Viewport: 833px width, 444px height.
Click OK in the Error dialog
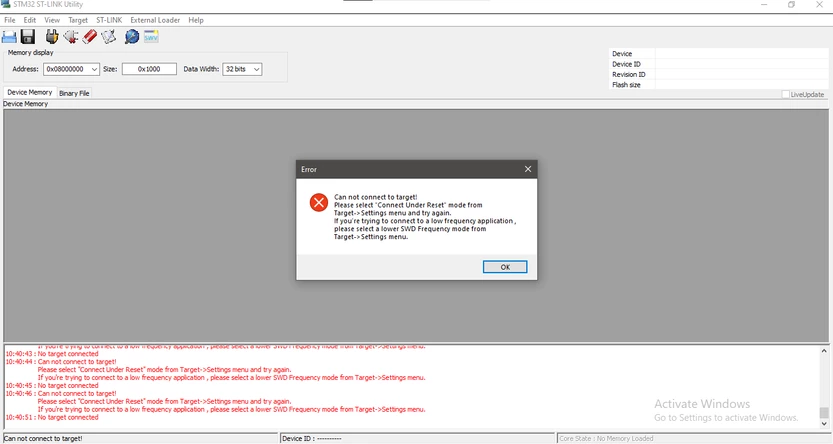click(x=505, y=267)
